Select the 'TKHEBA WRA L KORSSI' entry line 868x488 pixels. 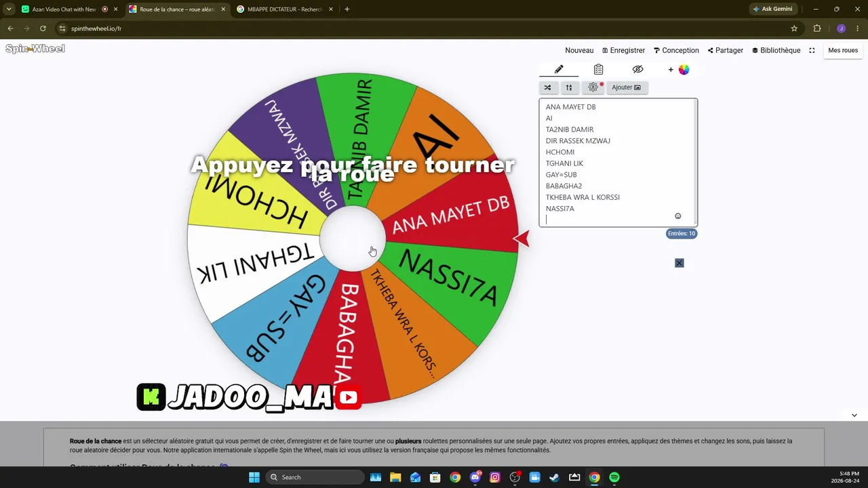click(583, 197)
